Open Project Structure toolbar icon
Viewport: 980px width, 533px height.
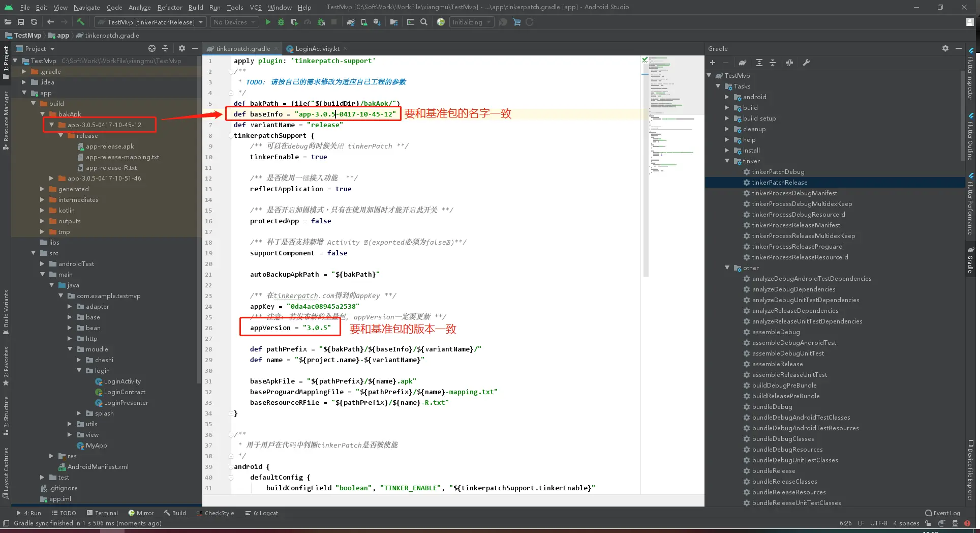pyautogui.click(x=394, y=22)
